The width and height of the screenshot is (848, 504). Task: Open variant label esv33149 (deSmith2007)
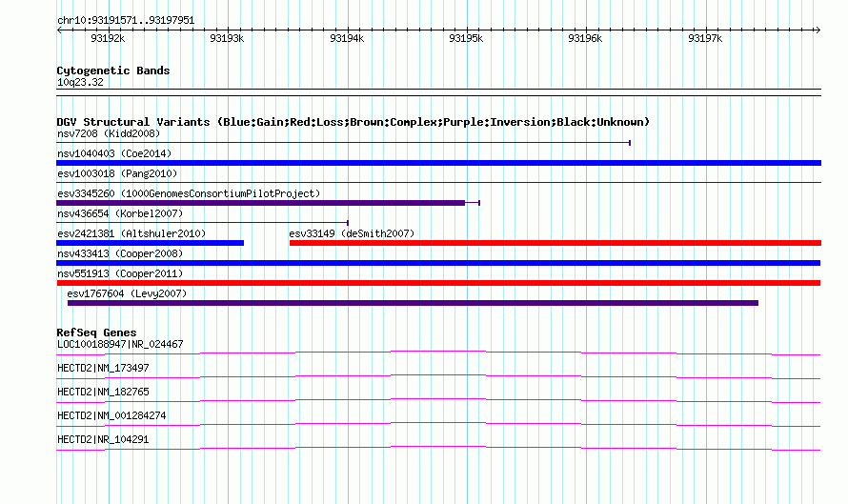352,233
